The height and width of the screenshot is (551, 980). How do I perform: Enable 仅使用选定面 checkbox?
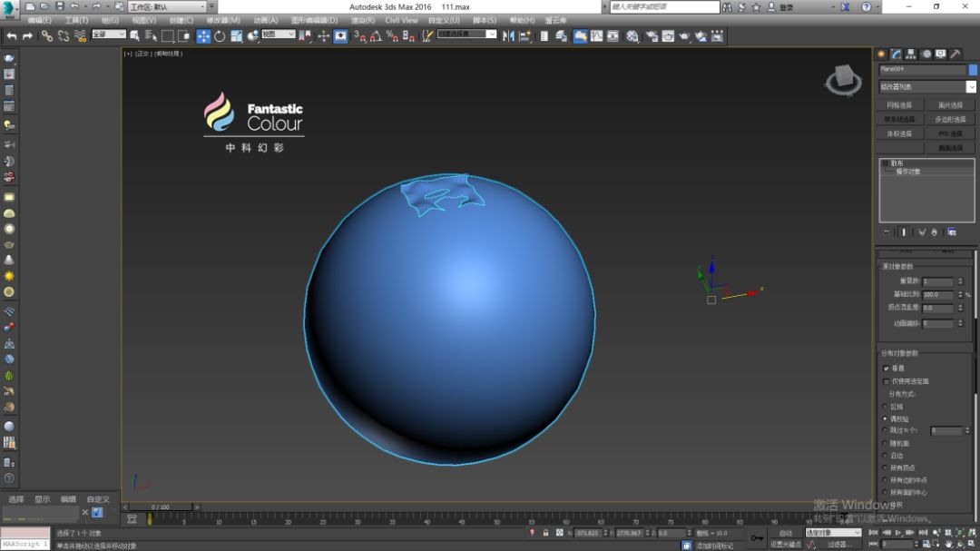[887, 381]
